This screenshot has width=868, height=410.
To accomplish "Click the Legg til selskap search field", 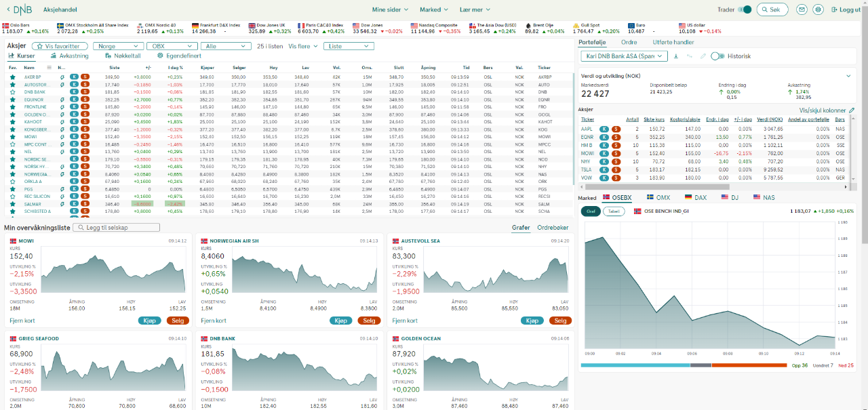I will tap(116, 228).
